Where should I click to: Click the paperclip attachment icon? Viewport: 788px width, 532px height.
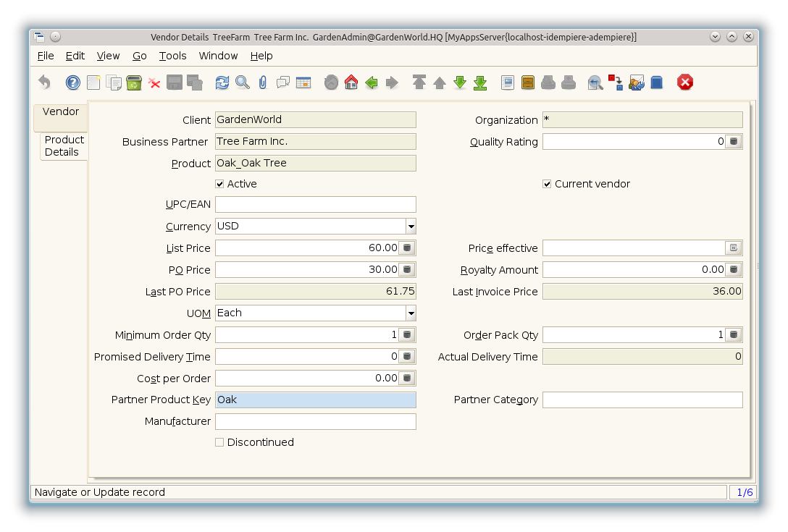pyautogui.click(x=263, y=83)
